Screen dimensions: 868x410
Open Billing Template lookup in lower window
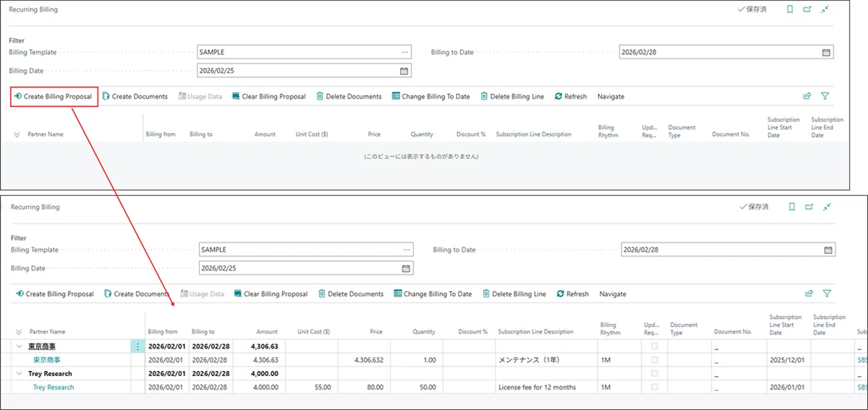[x=407, y=249]
